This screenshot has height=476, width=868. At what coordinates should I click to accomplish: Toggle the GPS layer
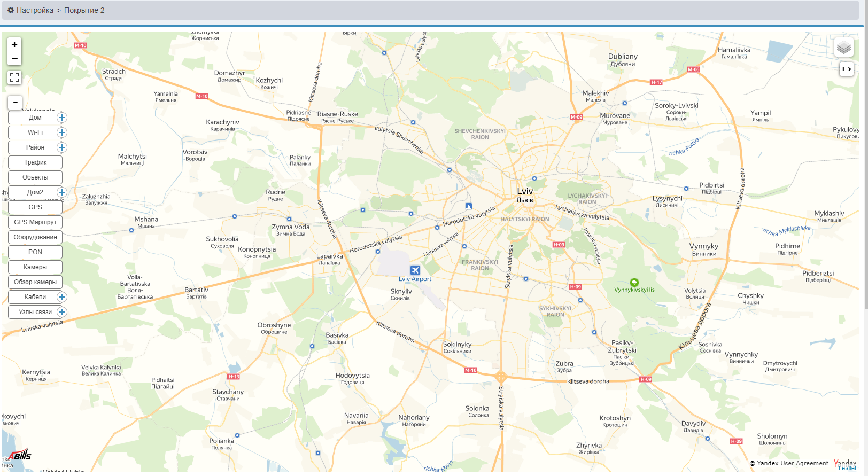click(x=35, y=207)
